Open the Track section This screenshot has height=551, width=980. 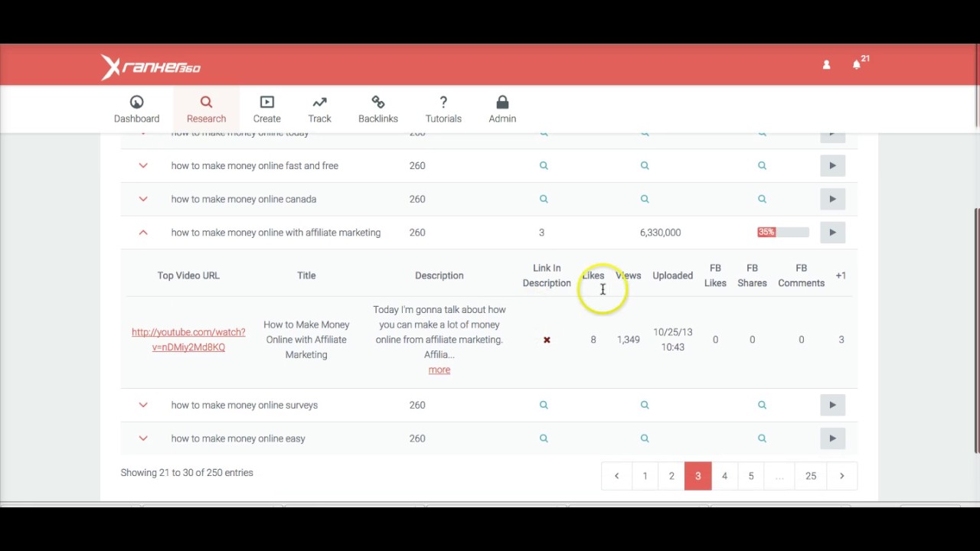coord(319,109)
